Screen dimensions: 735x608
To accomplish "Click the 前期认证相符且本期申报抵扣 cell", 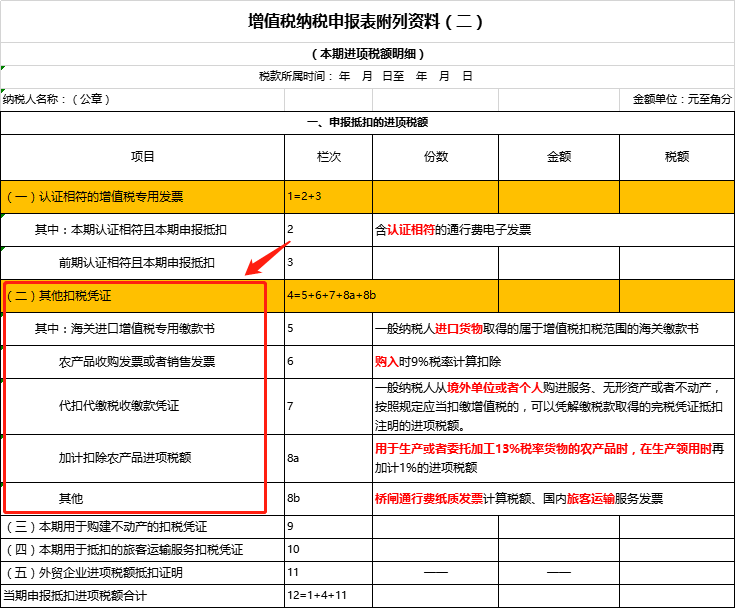I will (x=142, y=263).
